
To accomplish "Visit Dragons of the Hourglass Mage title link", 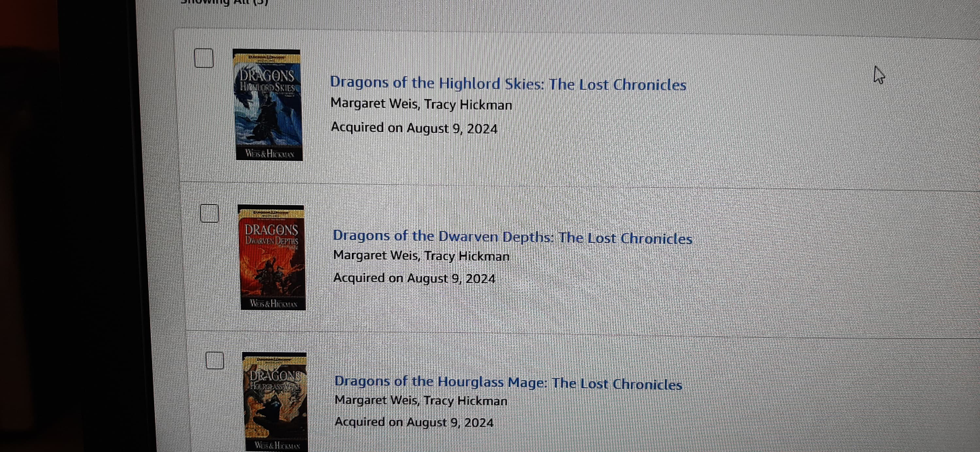I will pyautogui.click(x=508, y=382).
